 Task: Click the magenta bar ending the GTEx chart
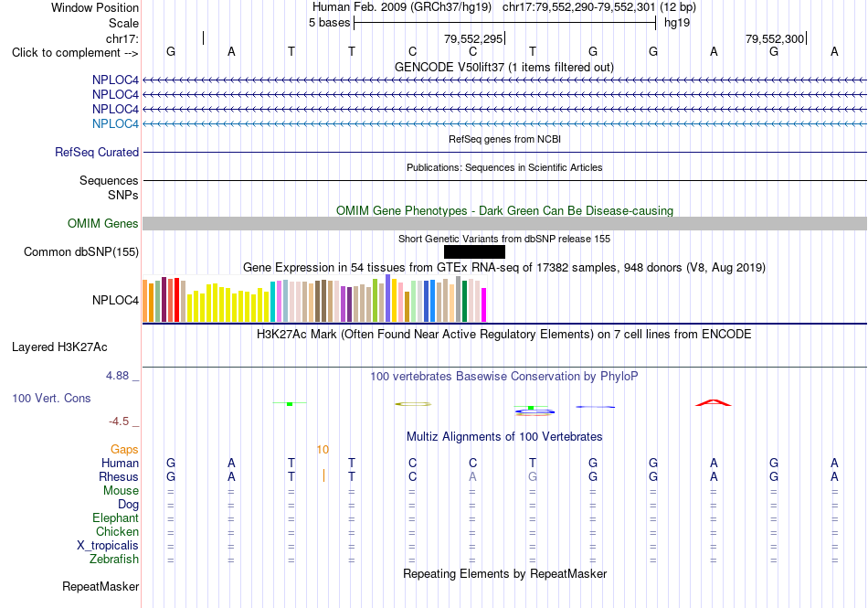pos(484,304)
